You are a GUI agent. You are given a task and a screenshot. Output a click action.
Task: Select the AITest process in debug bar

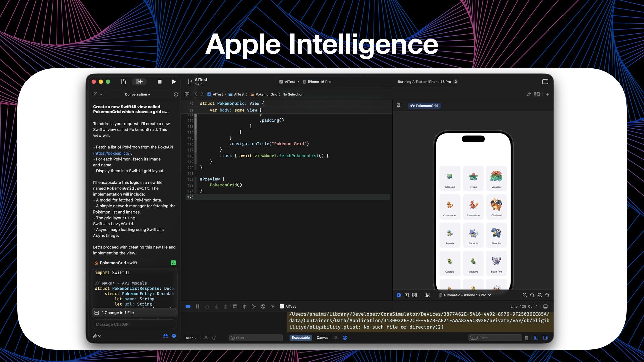click(x=288, y=306)
